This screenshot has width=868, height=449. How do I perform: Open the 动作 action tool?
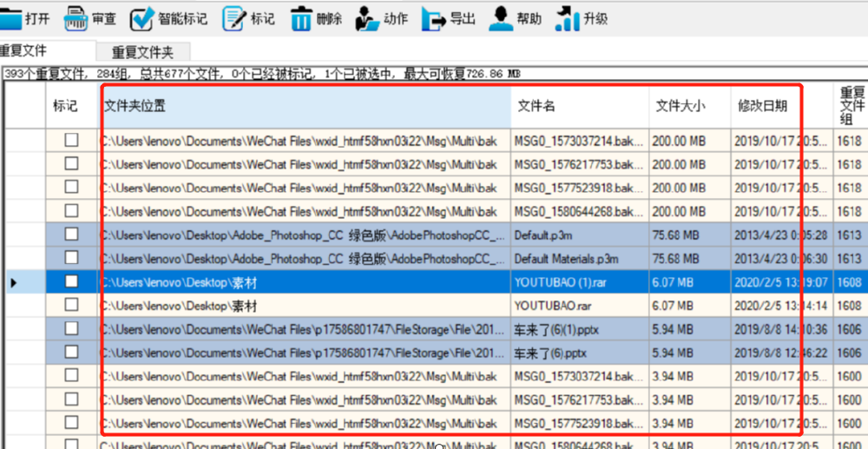381,19
